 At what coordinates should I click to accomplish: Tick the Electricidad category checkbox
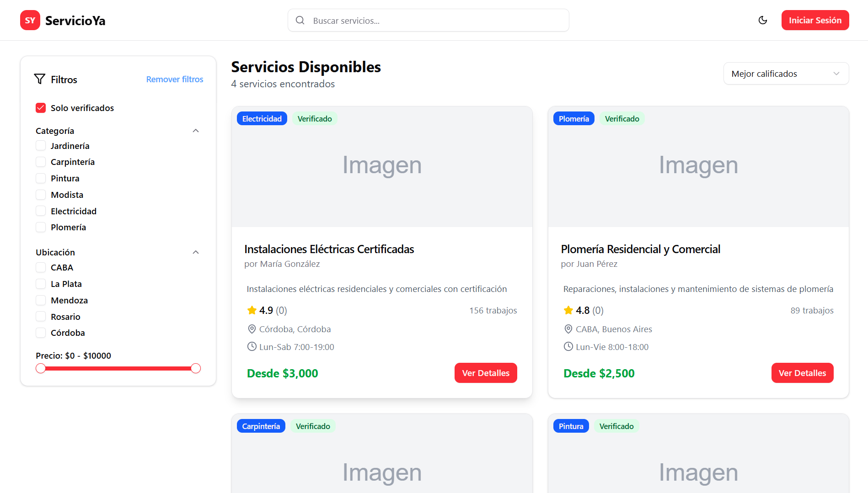(x=41, y=211)
